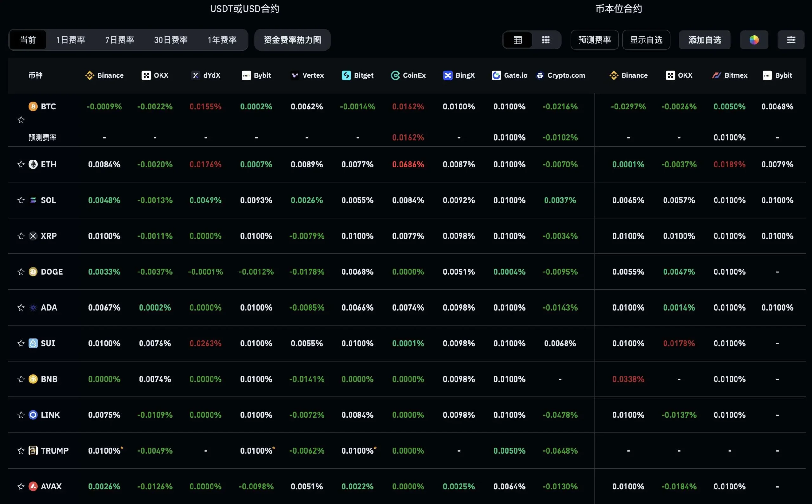Select the 30日费率 tab
The height and width of the screenshot is (504, 812).
pyautogui.click(x=171, y=40)
